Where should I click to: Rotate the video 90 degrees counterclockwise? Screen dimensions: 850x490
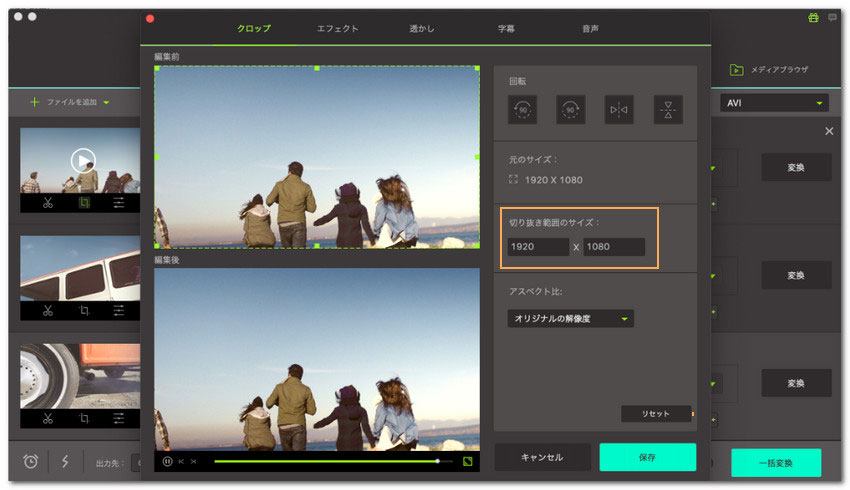(x=522, y=109)
